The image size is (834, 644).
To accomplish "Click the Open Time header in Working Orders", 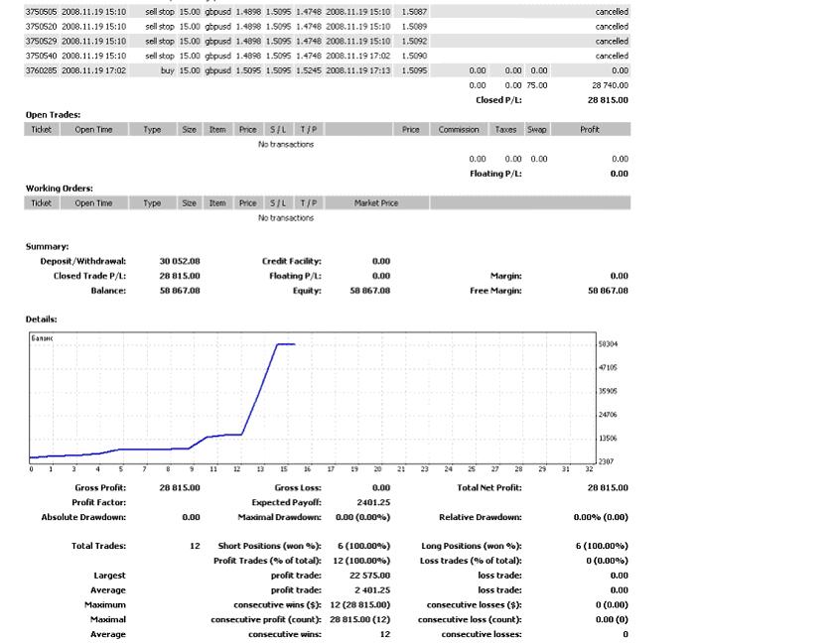I will [x=93, y=202].
